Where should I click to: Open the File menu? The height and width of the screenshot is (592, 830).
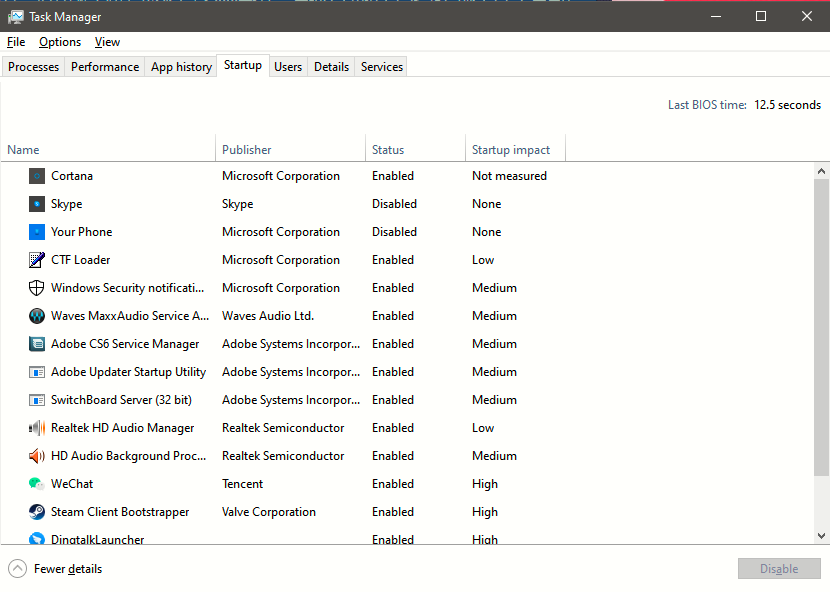click(16, 42)
